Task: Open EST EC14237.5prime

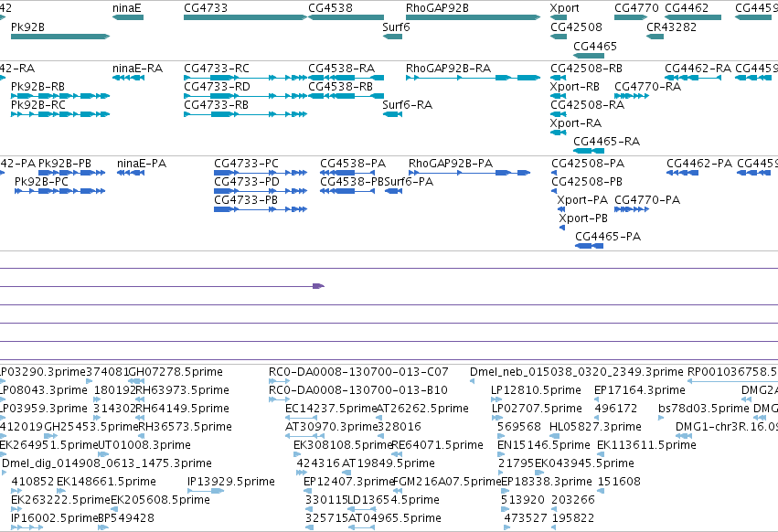Action: click(x=331, y=409)
